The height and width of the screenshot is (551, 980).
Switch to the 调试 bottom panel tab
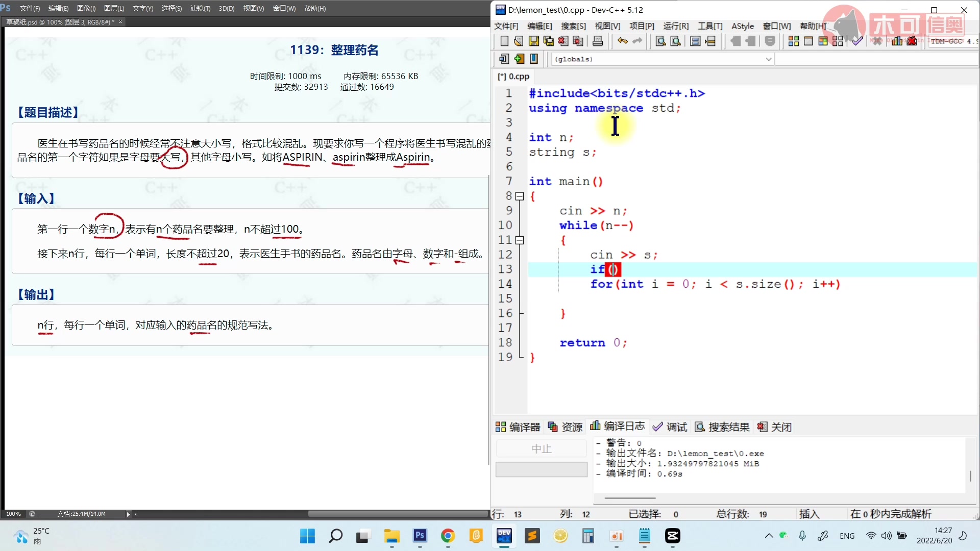click(670, 427)
